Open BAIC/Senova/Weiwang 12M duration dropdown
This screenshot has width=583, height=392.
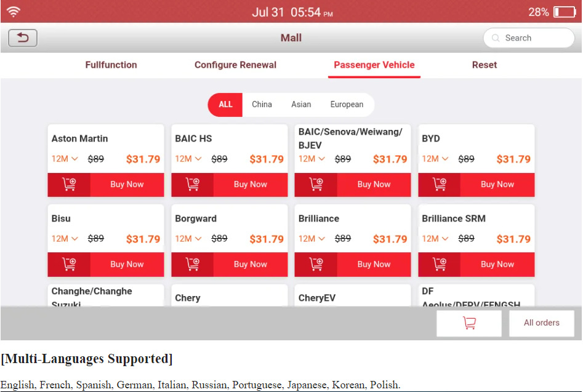[312, 159]
